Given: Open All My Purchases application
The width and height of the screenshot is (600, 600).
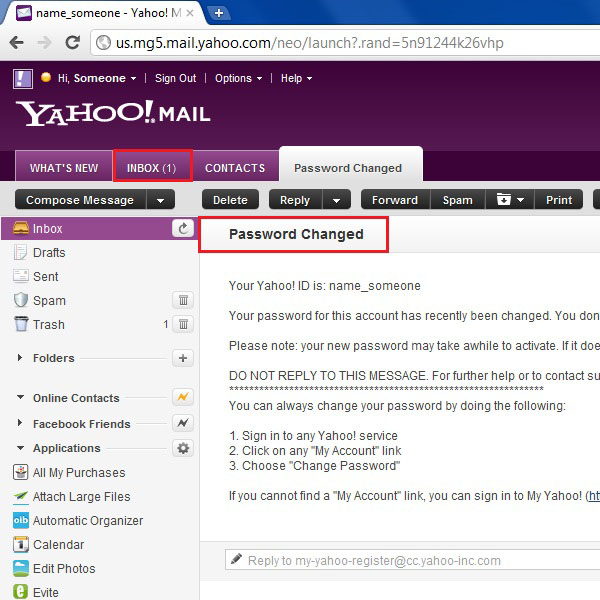Looking at the screenshot, I should [79, 473].
